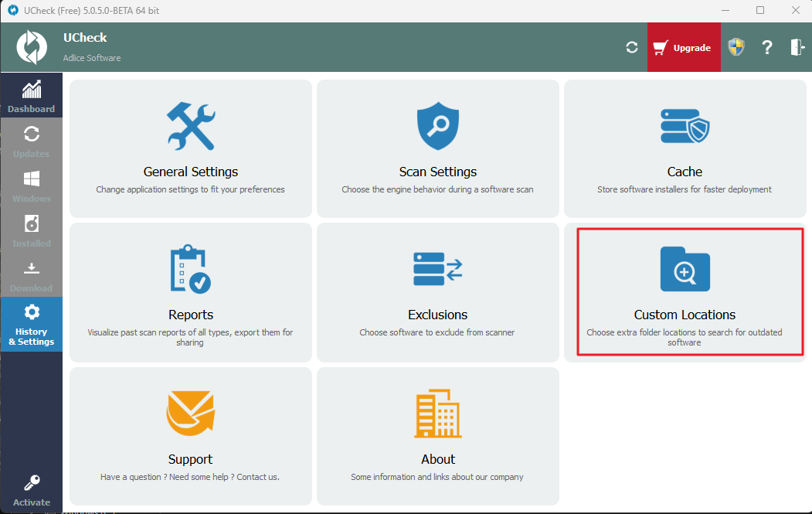The image size is (812, 514).
Task: Click the Custom Locations title
Action: pos(685,315)
